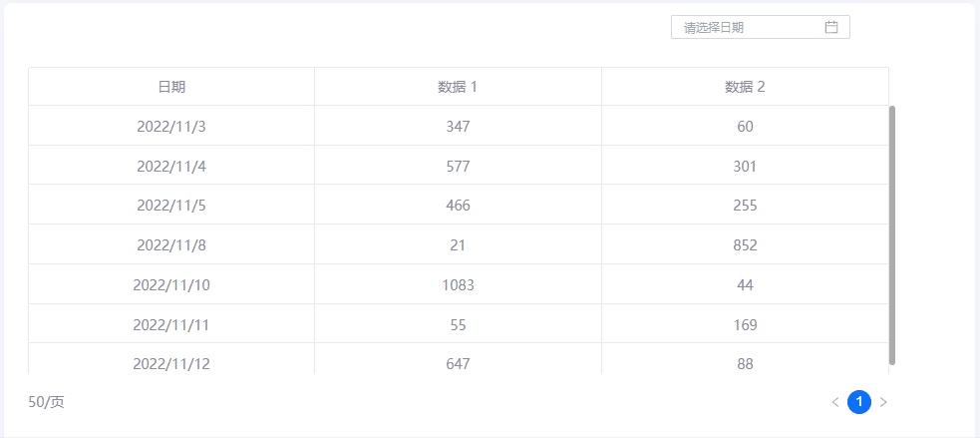
Task: Select the 2022/11/8 date cell
Action: click(x=171, y=245)
